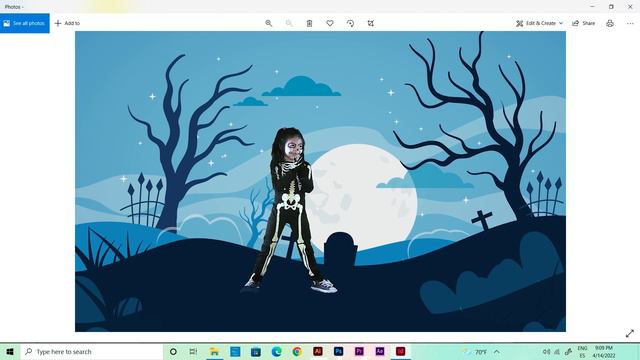This screenshot has width=640, height=360.
Task: Print the photo using the printer icon
Action: [x=610, y=23]
